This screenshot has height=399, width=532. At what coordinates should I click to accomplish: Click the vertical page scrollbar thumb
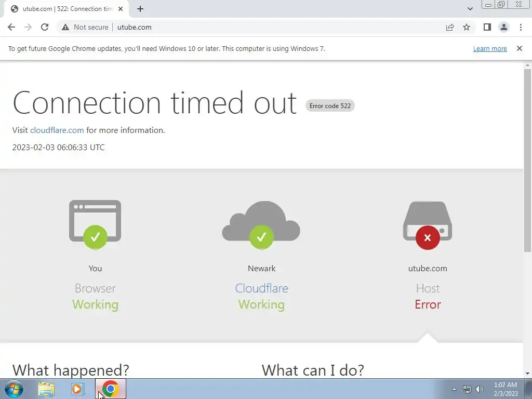coord(527,160)
